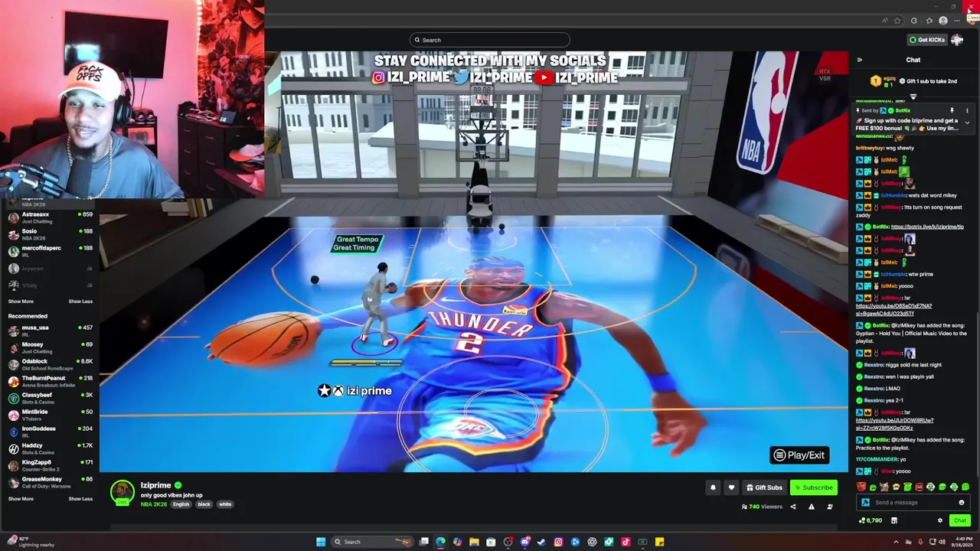Toggle the heart follow button for Iziprime
This screenshot has width=980, height=551.
pyautogui.click(x=731, y=487)
